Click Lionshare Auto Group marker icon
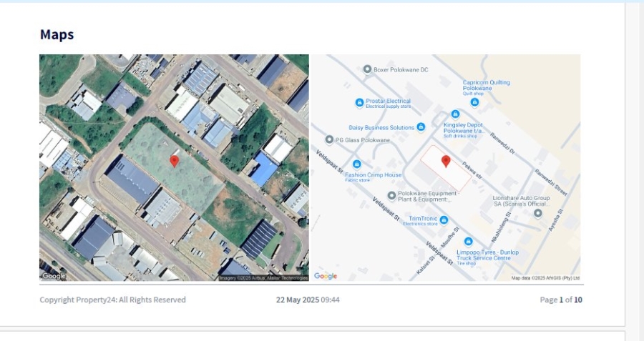 click(537, 213)
